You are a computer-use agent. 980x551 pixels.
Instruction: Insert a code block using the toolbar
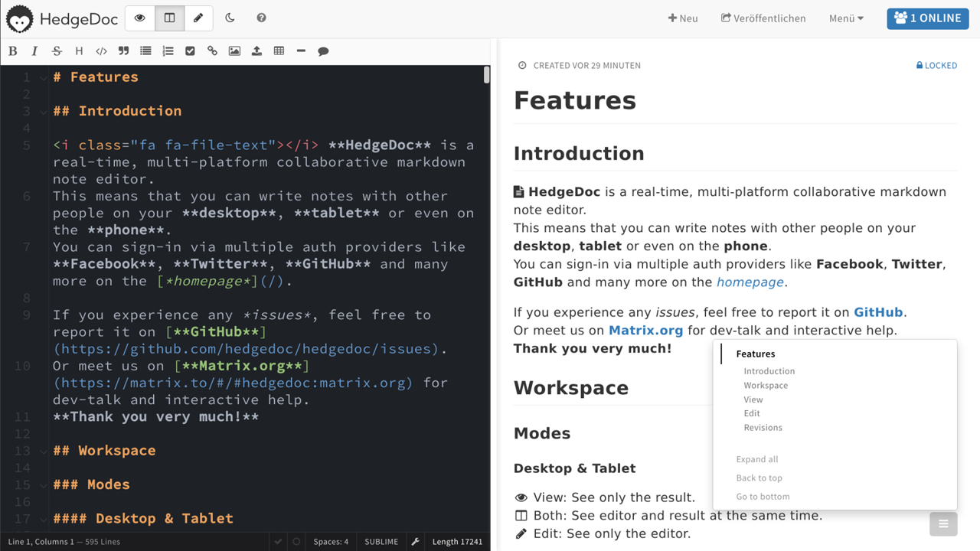click(101, 51)
